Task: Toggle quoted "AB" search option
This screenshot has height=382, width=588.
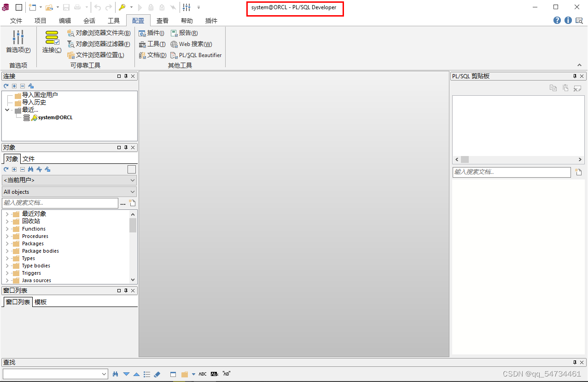Action: tap(226, 374)
